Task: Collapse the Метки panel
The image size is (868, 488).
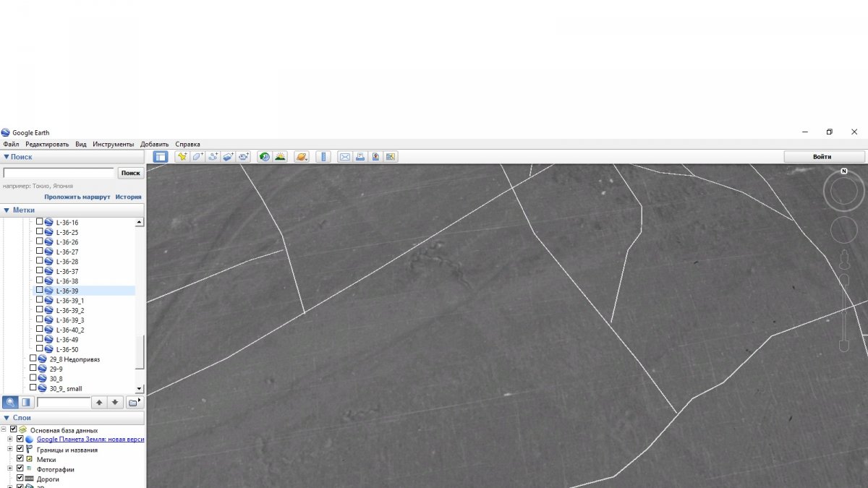Action: pos(7,210)
